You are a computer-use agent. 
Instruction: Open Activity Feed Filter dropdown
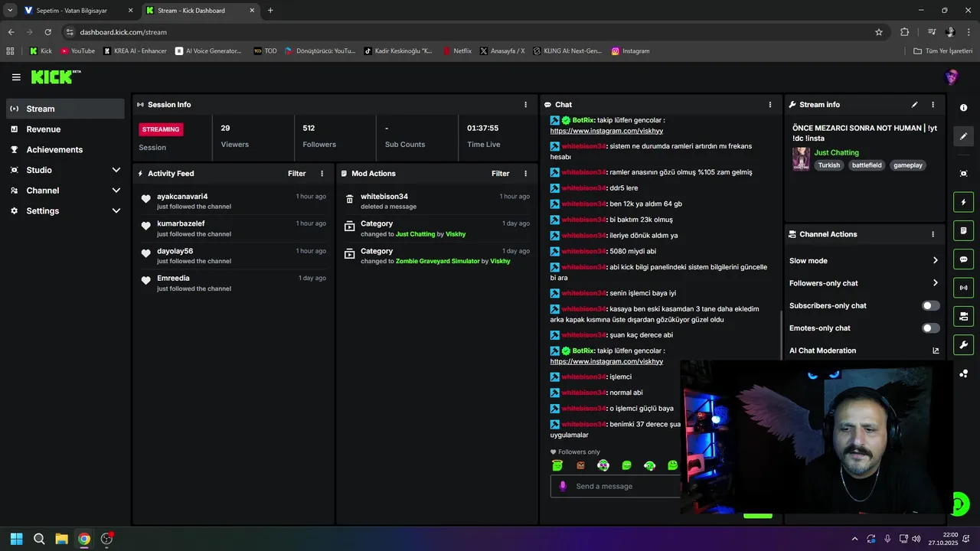tap(296, 174)
